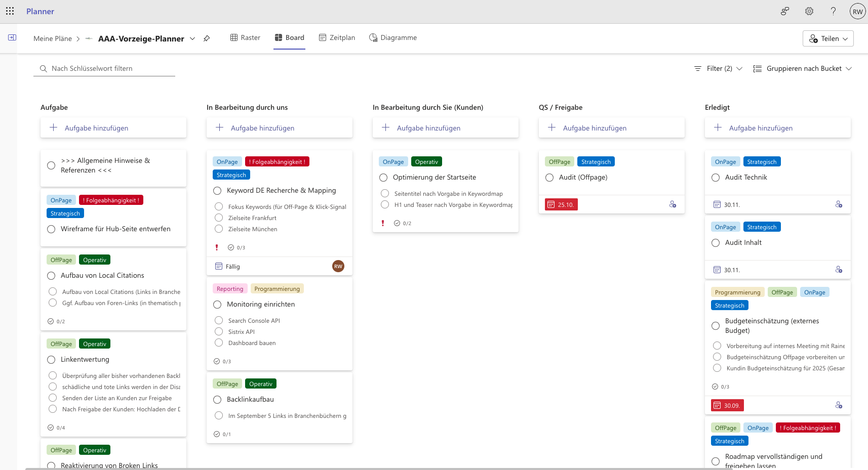Check off Sistrix API subtask
The image size is (868, 470).
click(219, 331)
